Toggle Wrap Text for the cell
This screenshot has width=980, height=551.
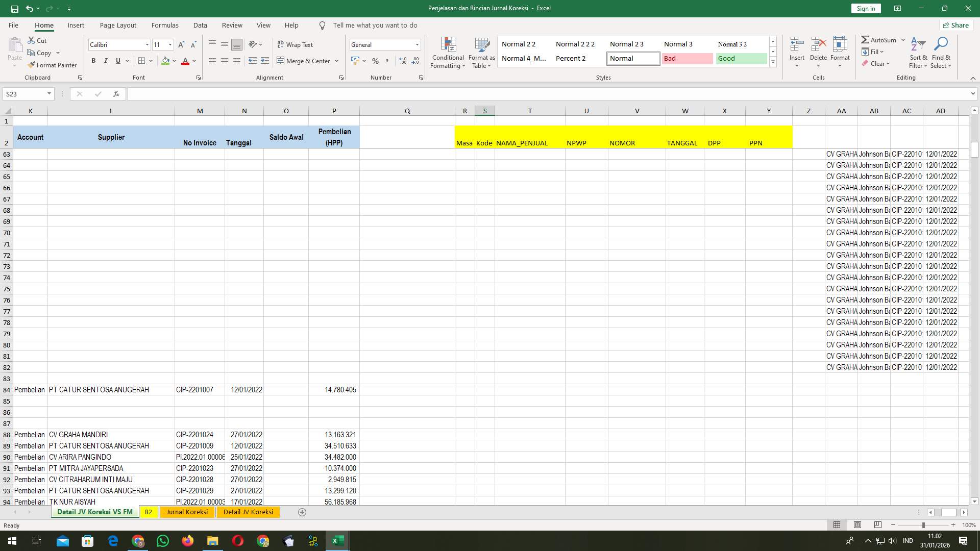pos(296,44)
